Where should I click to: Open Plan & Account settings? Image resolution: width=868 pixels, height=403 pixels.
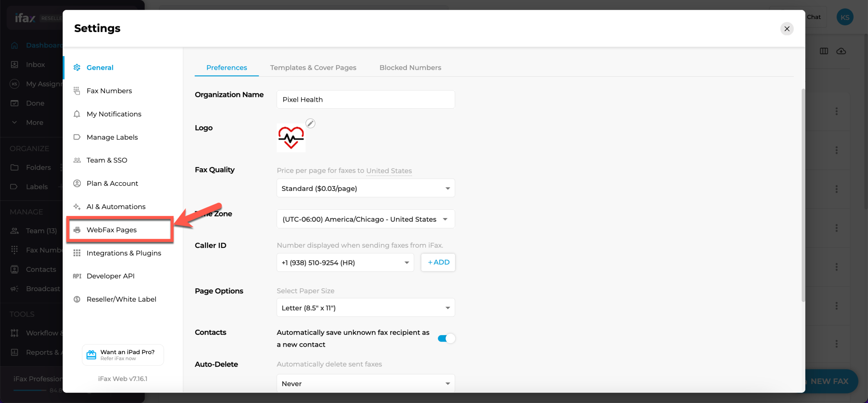click(112, 183)
